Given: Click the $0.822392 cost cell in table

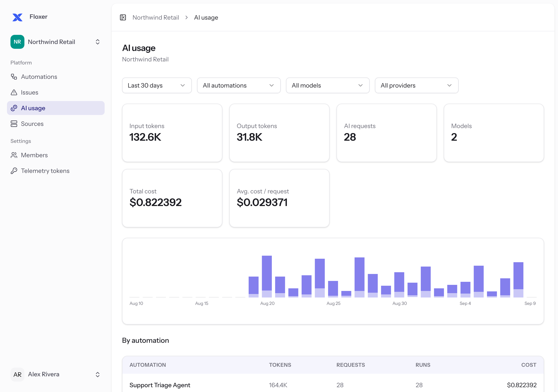Looking at the screenshot, I should [522, 385].
